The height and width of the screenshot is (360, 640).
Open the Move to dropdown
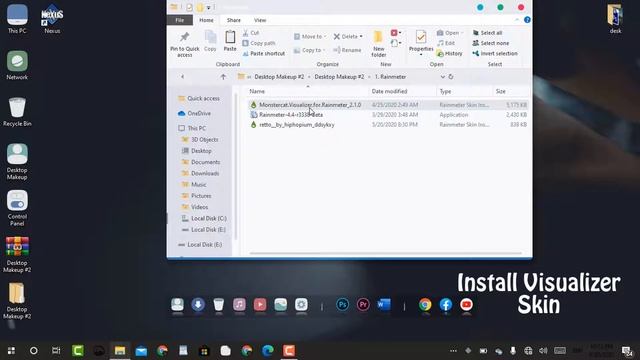click(310, 36)
